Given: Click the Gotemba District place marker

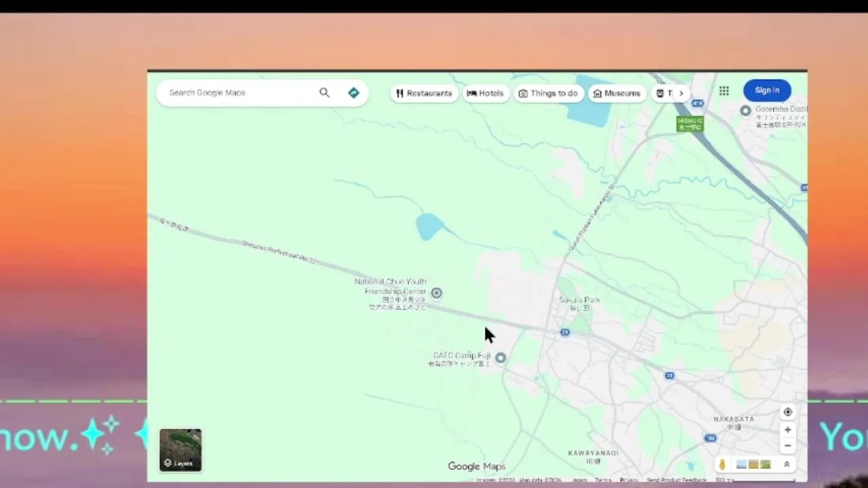Looking at the screenshot, I should click(x=745, y=110).
